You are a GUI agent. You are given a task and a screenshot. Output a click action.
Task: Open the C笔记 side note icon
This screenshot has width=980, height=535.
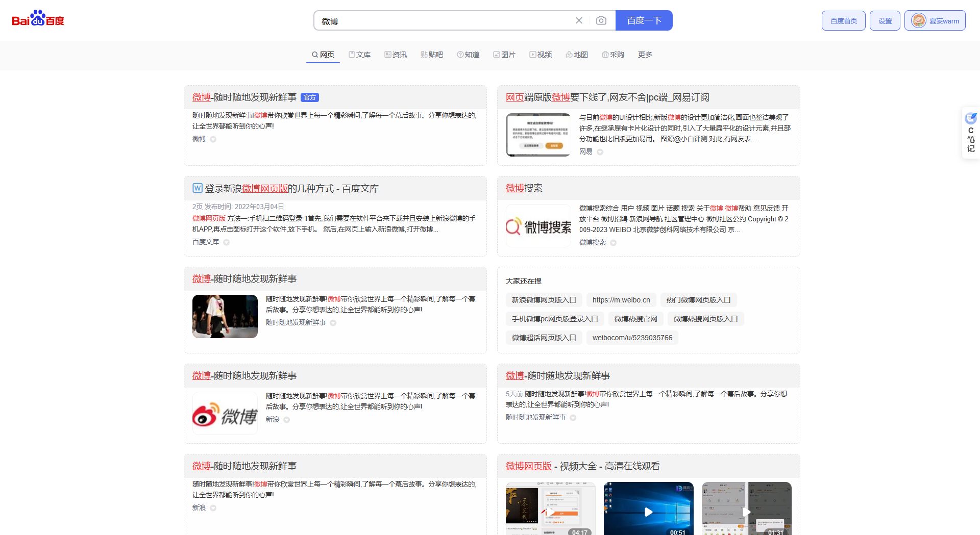971,133
